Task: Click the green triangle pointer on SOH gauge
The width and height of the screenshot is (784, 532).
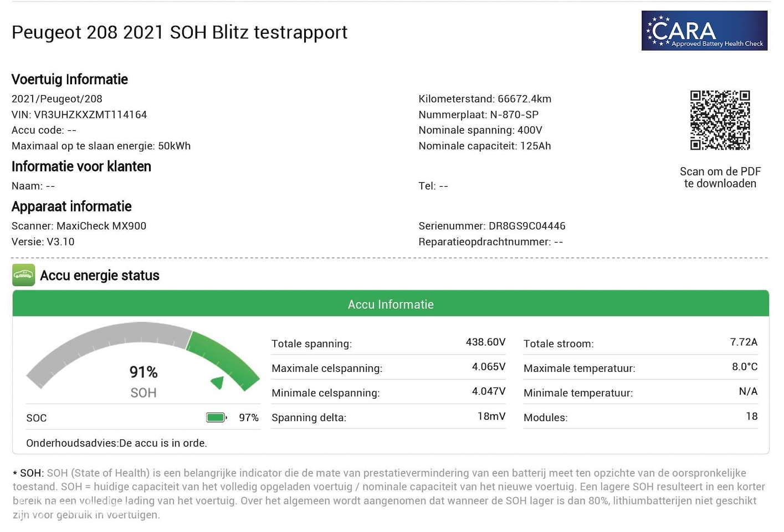Action: pos(217,382)
